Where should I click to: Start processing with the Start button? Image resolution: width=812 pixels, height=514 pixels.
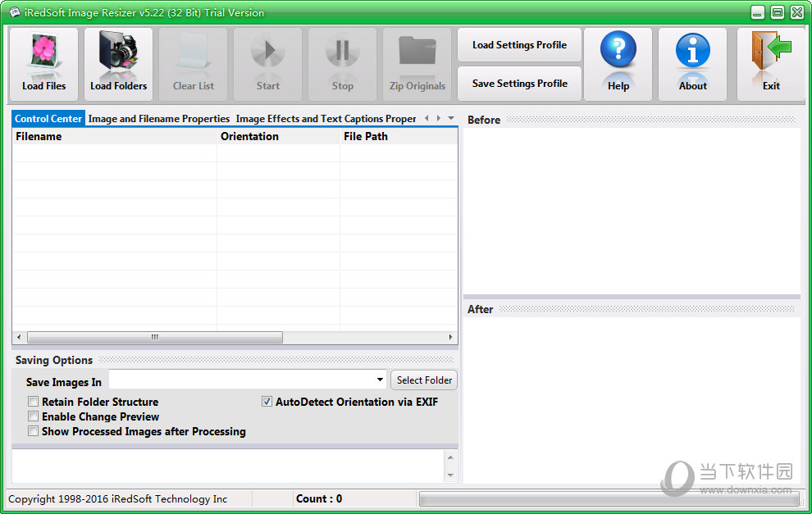click(x=267, y=64)
